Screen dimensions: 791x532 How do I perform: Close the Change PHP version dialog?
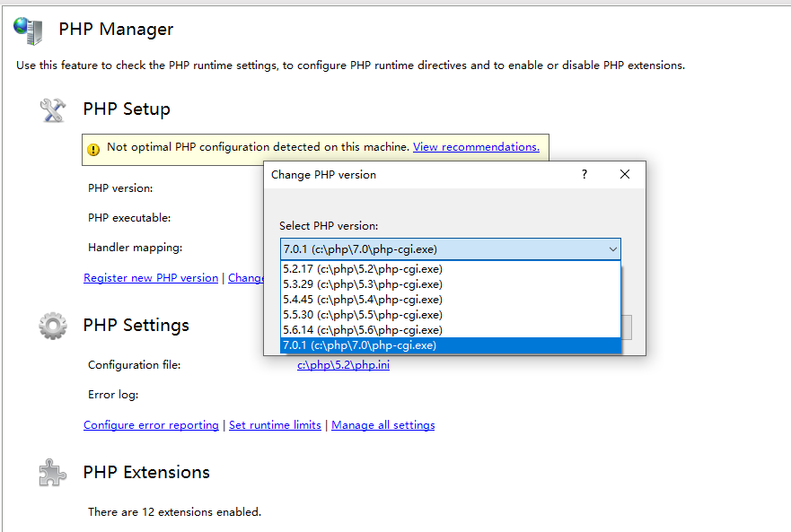(625, 174)
